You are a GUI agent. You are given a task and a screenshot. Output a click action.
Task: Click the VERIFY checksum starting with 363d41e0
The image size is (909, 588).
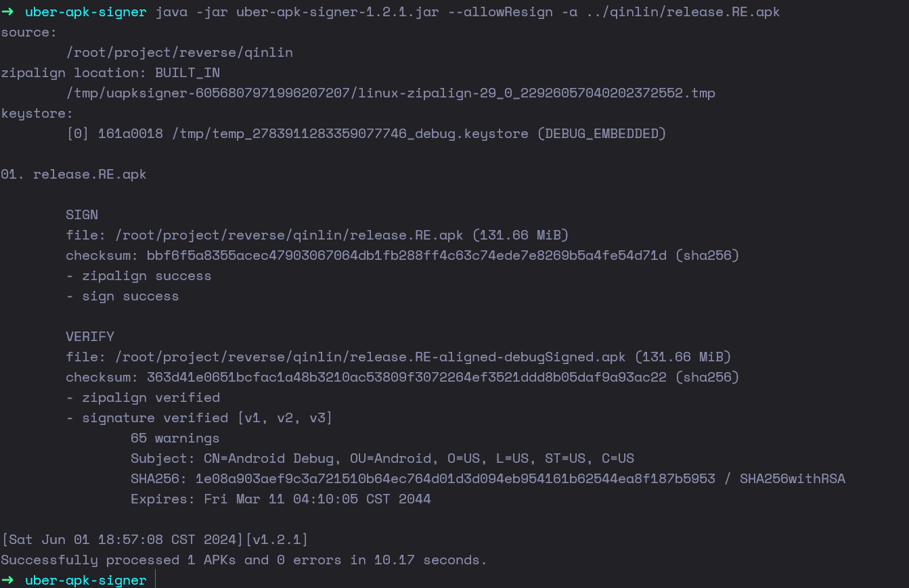(x=406, y=377)
